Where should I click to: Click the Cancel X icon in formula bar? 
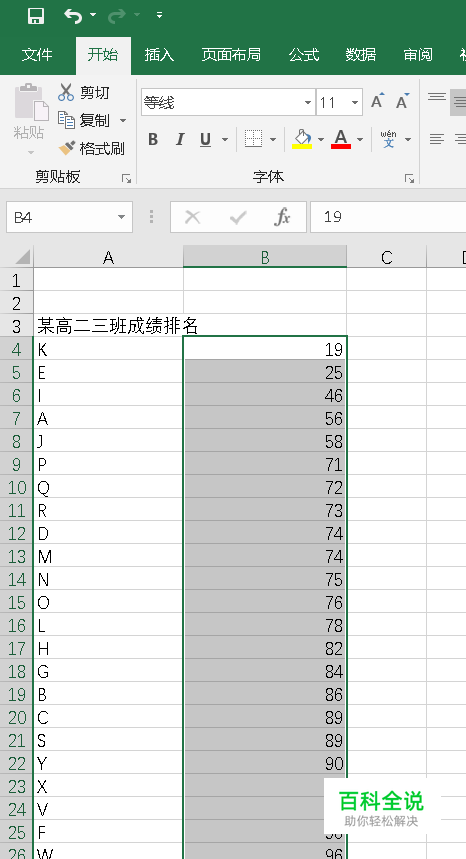pyautogui.click(x=192, y=217)
